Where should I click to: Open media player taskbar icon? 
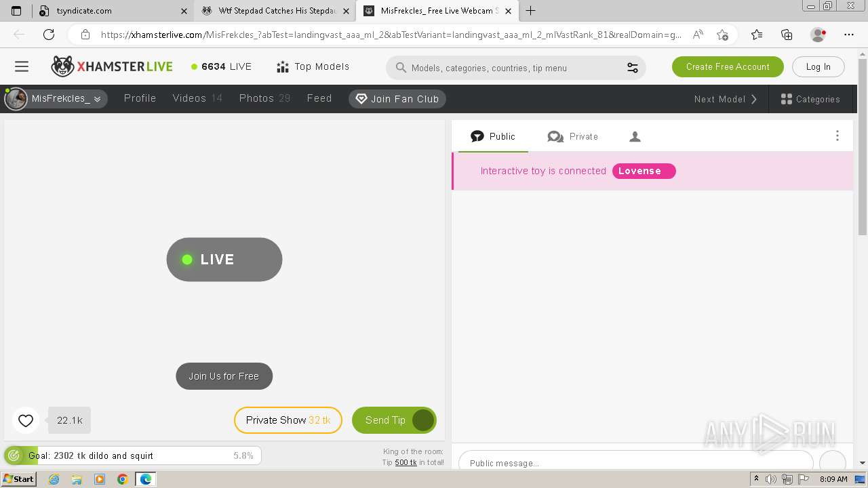pos(100,479)
